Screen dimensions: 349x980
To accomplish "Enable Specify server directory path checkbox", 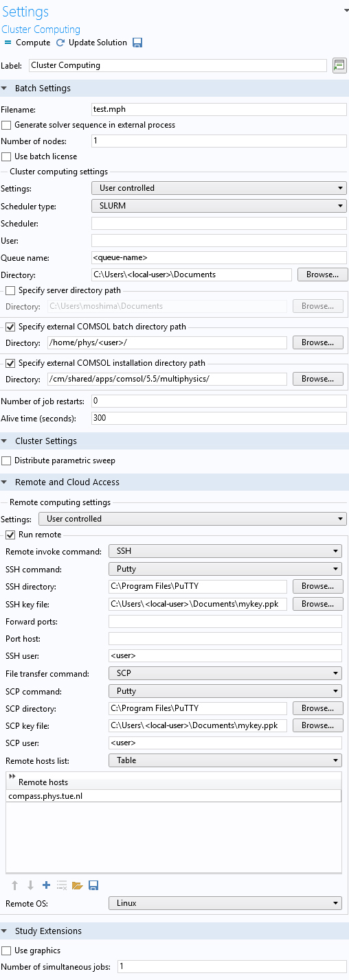I will point(10,290).
